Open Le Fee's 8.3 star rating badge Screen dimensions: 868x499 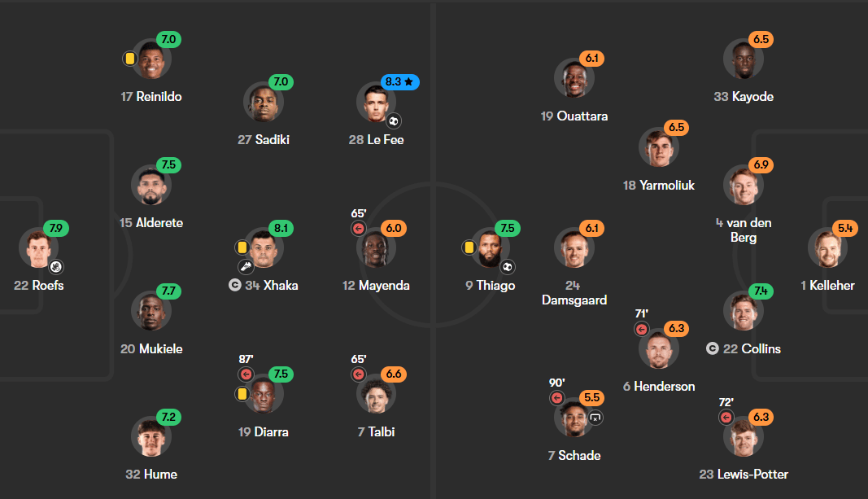(x=399, y=82)
